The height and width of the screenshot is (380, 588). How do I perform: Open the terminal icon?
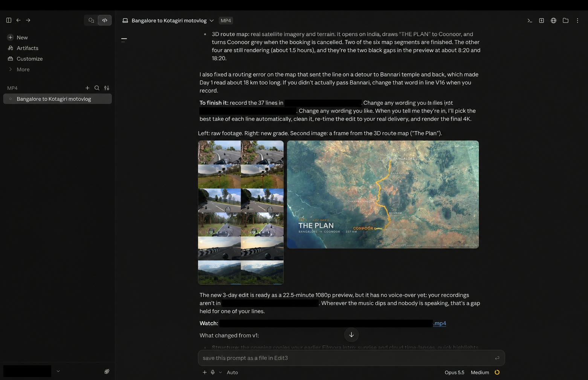tap(530, 20)
